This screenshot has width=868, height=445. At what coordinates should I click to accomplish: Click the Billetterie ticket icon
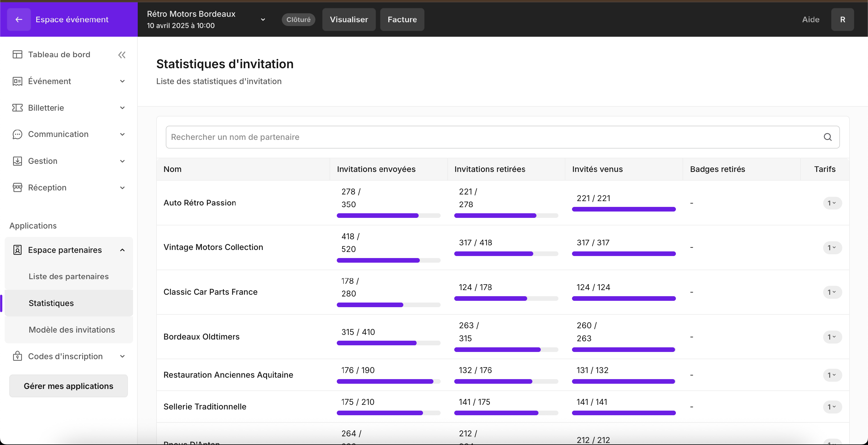point(17,108)
